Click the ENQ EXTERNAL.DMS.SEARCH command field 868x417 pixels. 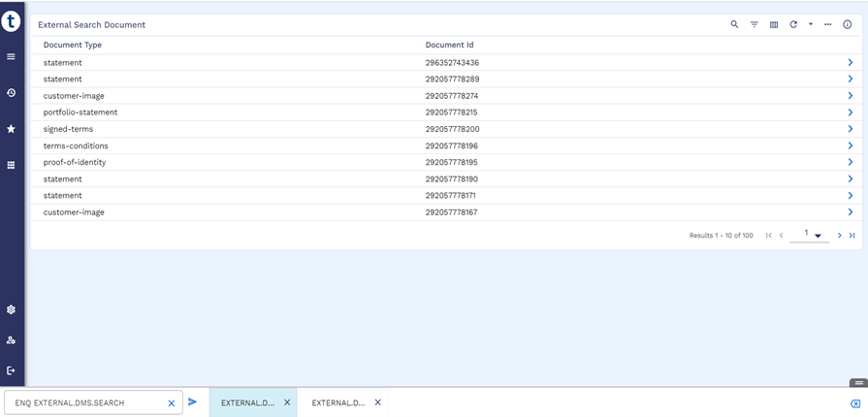coord(87,402)
